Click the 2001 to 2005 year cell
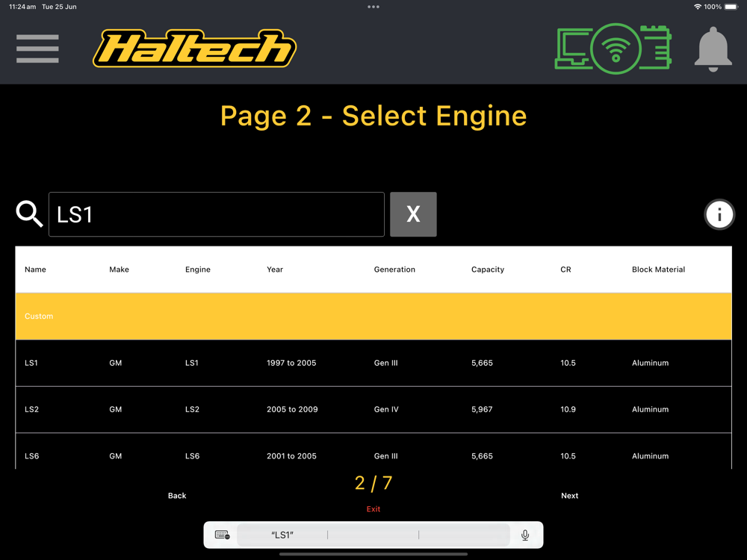The image size is (747, 560). click(291, 456)
